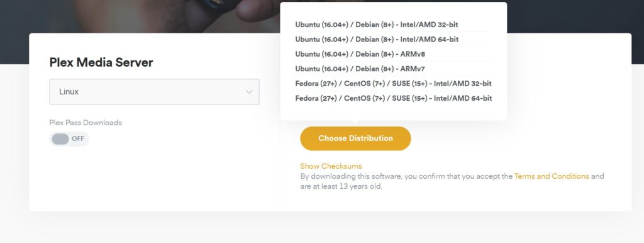The height and width of the screenshot is (243, 644).
Task: Select Ubuntu/Debian Intel/AMD 64-bit distribution
Action: pyautogui.click(x=377, y=40)
